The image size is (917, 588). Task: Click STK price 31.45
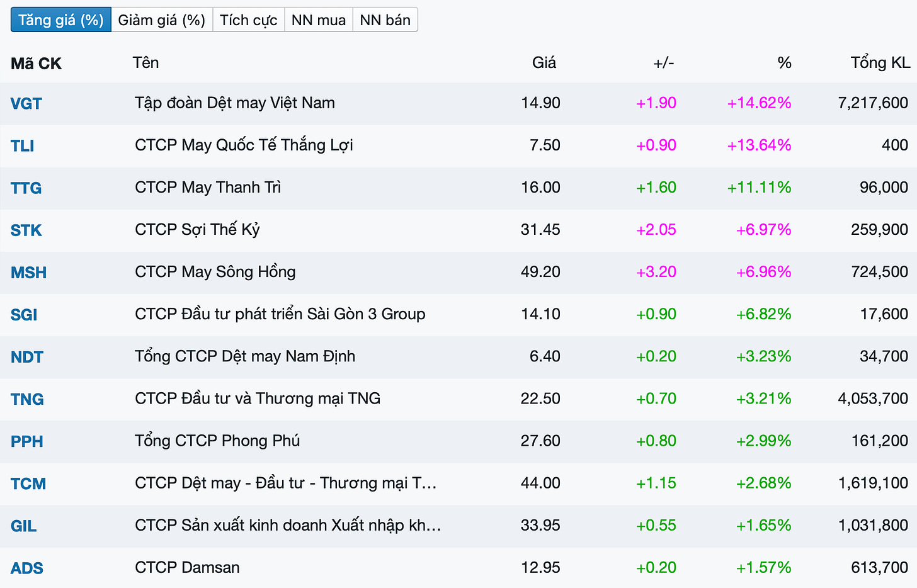(540, 229)
